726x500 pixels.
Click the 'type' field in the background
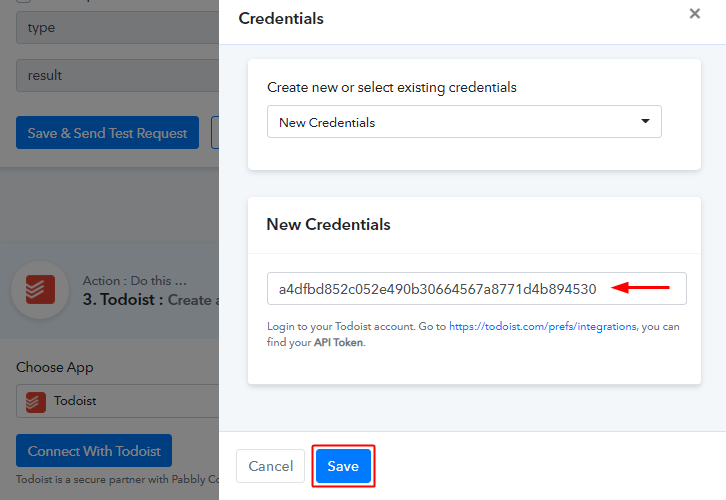coord(118,28)
